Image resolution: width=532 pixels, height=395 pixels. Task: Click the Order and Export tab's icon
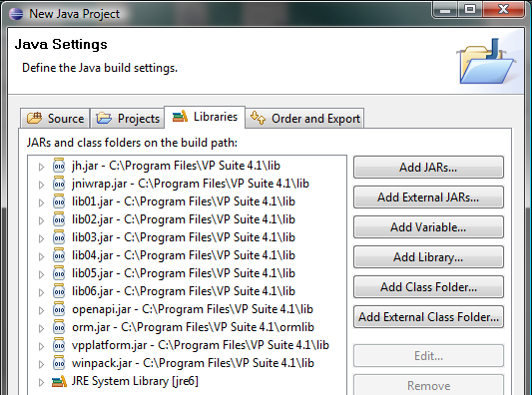[x=258, y=118]
